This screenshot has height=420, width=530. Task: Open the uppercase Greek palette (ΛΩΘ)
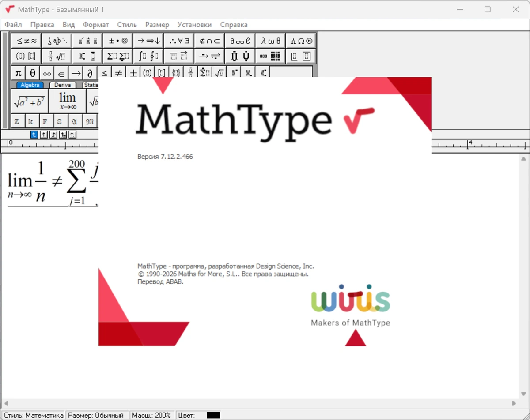(x=301, y=41)
